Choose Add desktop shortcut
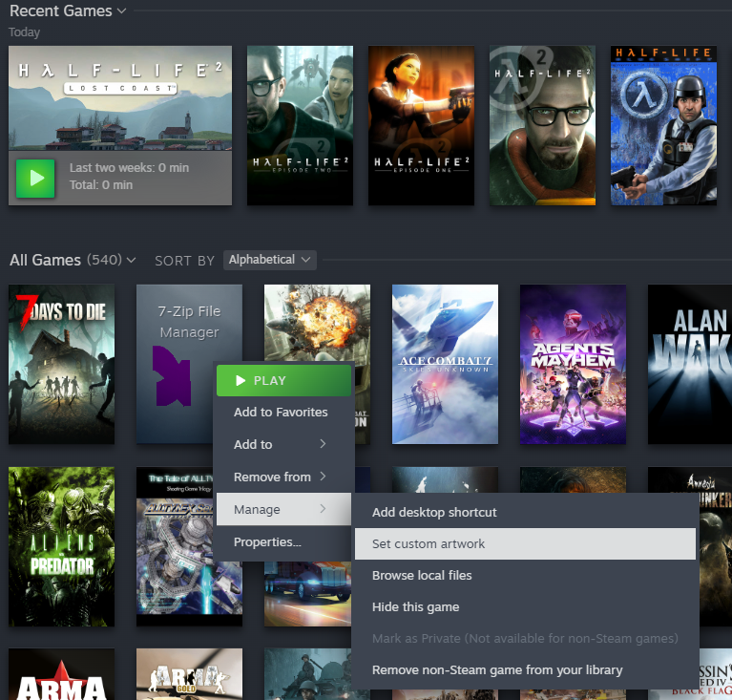This screenshot has height=700, width=732. click(525, 512)
